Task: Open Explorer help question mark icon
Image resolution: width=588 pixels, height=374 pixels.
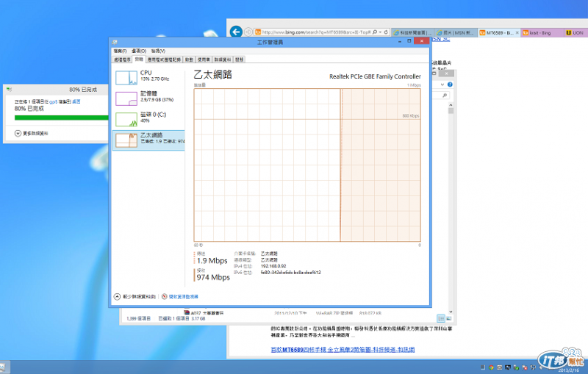Action: click(450, 84)
